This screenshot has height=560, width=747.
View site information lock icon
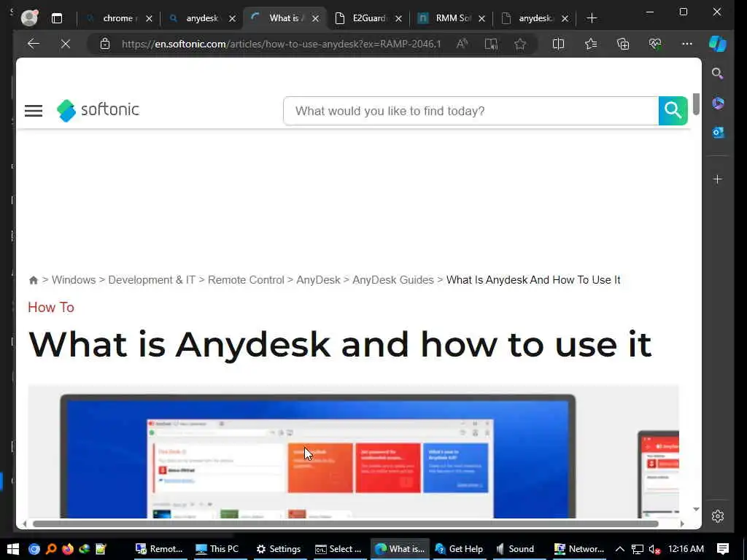click(x=105, y=44)
